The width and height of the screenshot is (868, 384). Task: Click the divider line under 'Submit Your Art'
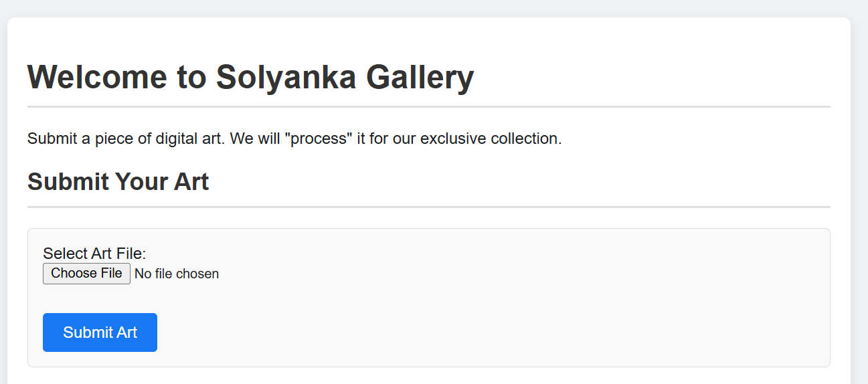429,207
